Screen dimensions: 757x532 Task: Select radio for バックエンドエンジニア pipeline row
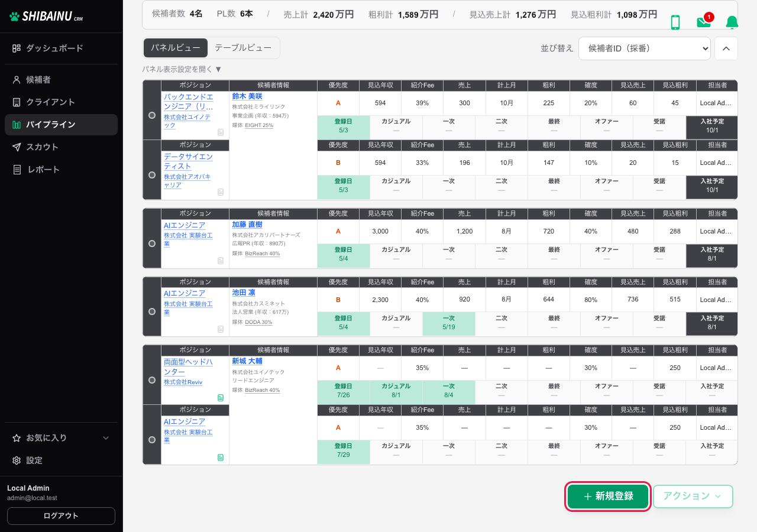152,116
